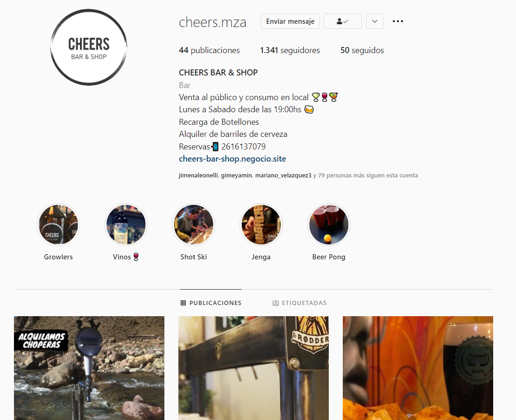
Task: Open the Rødder beer tap post
Action: (253, 368)
